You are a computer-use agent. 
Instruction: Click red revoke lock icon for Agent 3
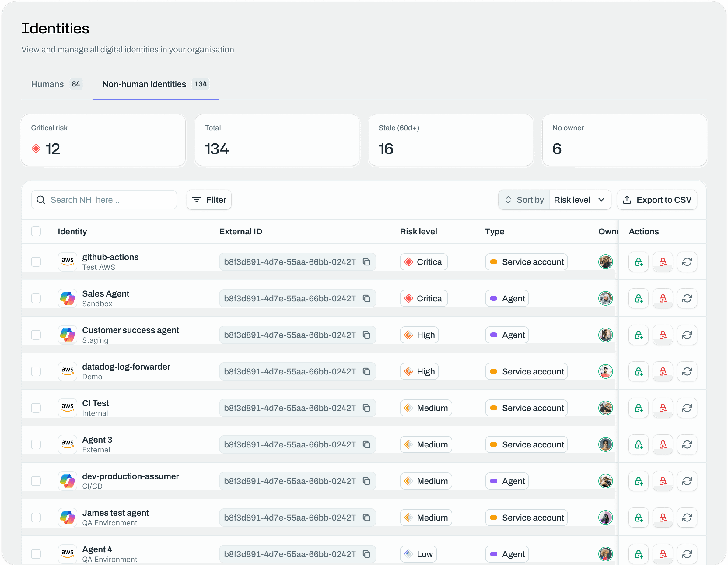pyautogui.click(x=663, y=445)
